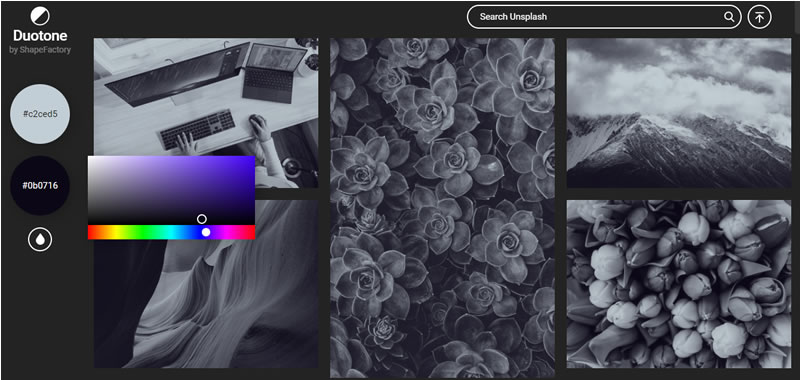This screenshot has width=800, height=380.
Task: Select the tulips photo thumbnail
Action: tap(679, 284)
